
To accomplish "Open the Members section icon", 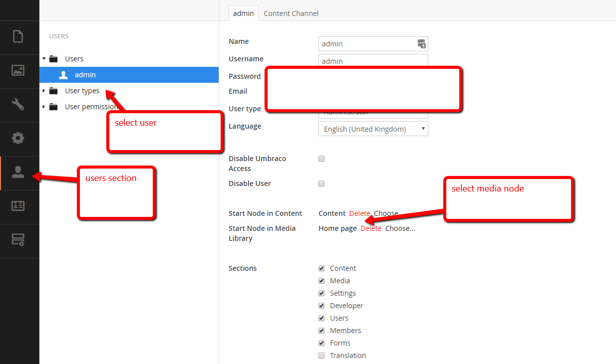I will (x=18, y=206).
